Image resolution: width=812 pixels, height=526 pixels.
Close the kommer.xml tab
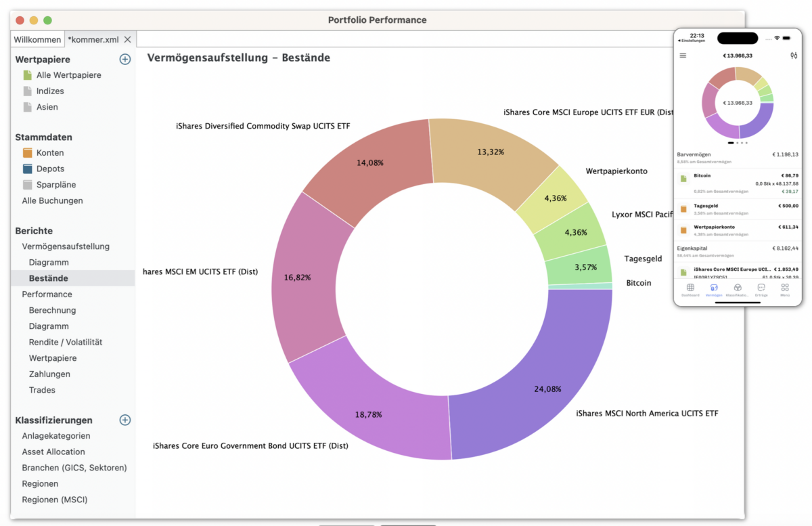(127, 39)
